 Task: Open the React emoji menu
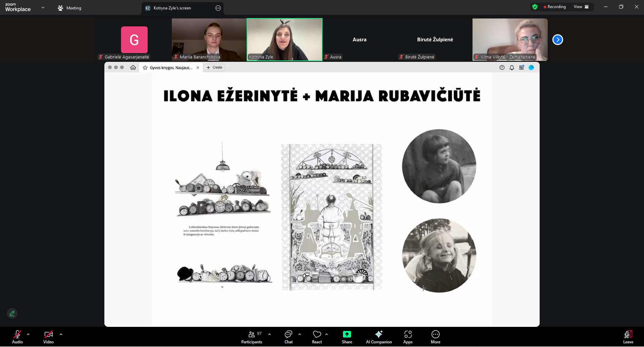[317, 337]
